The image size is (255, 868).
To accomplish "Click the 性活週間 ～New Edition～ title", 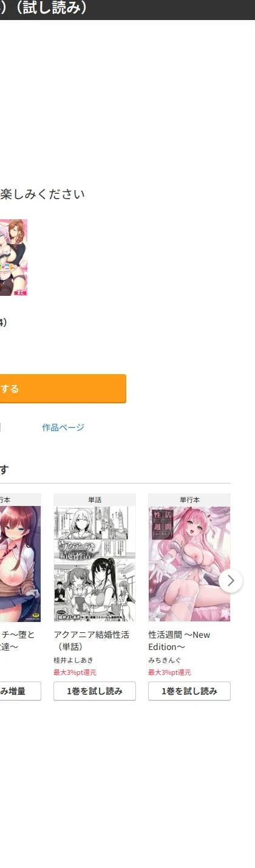I will coord(179,641).
